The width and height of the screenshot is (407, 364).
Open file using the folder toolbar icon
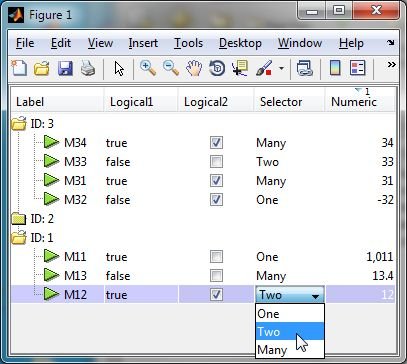pyautogui.click(x=42, y=69)
